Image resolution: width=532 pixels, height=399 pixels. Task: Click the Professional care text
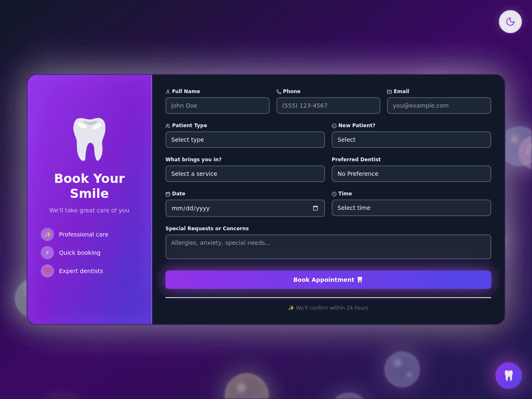[x=84, y=234]
